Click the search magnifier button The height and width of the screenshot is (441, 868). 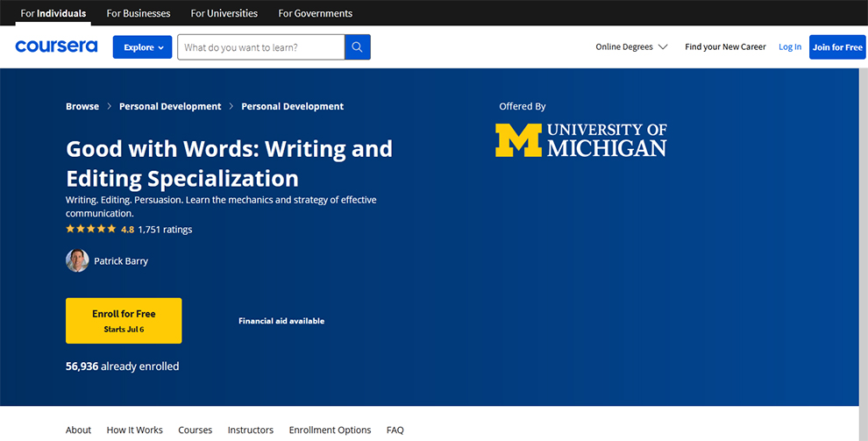tap(357, 47)
